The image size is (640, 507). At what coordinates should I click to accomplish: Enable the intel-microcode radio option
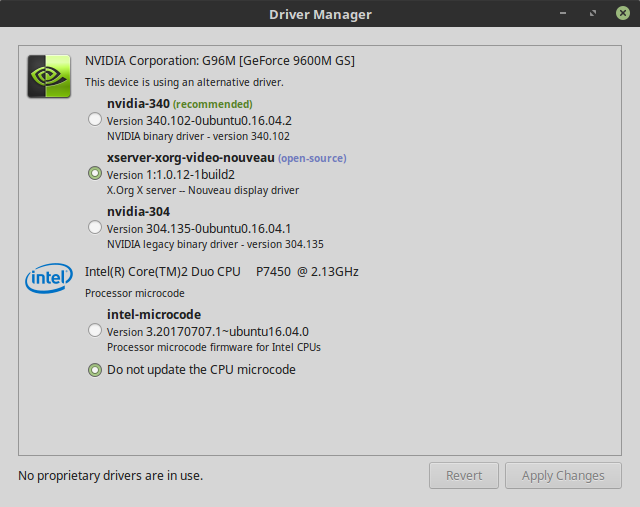[95, 330]
